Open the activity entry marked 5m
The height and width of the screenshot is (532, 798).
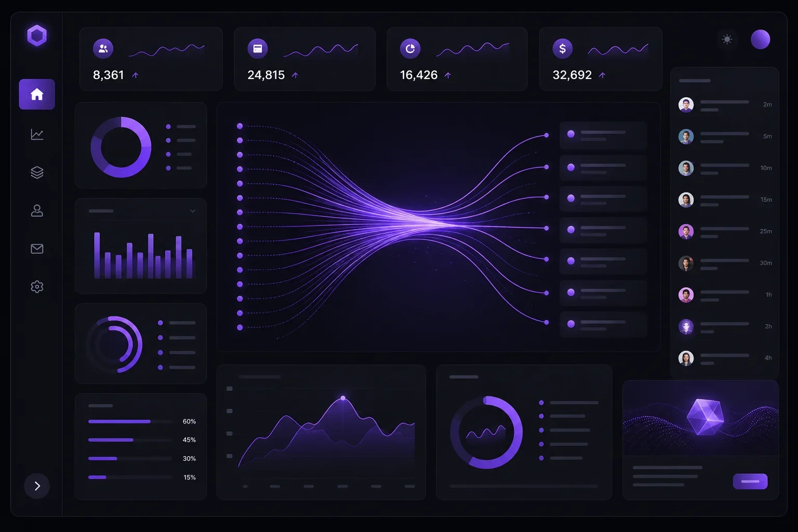725,137
